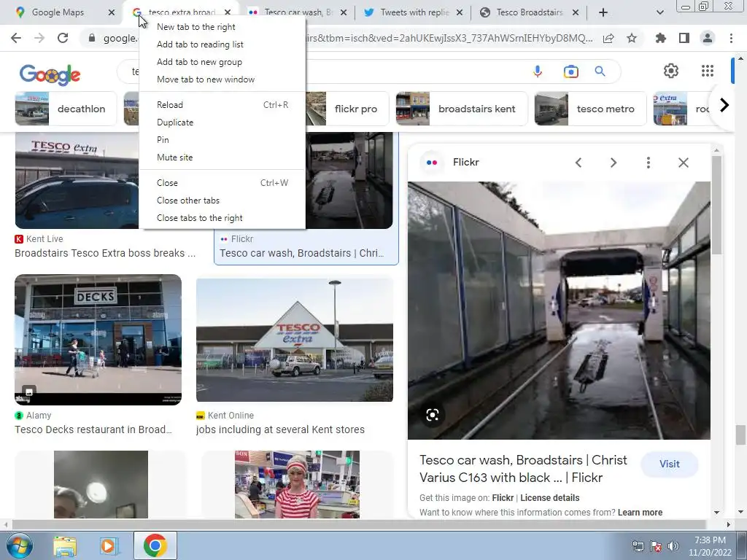
Task: Click the 'decathlon' related chip
Action: click(x=66, y=109)
